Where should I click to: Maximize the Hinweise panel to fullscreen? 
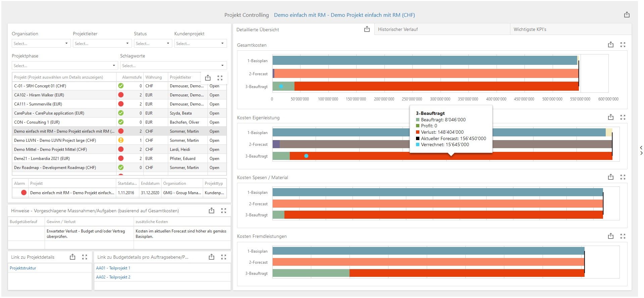(224, 211)
